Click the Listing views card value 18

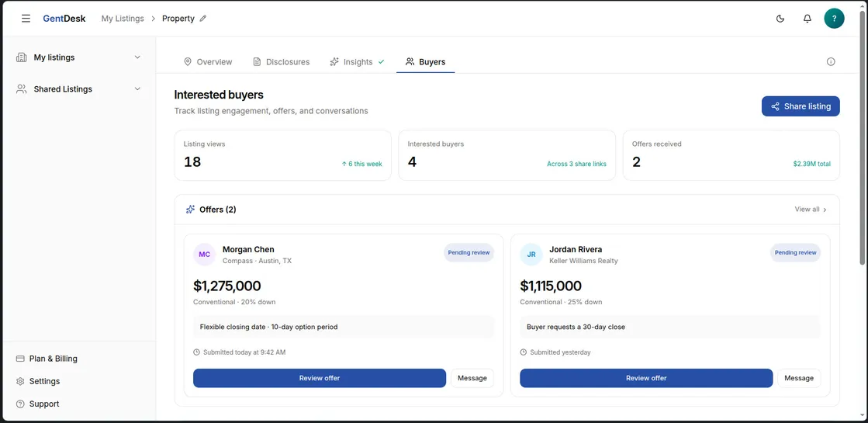[192, 161]
